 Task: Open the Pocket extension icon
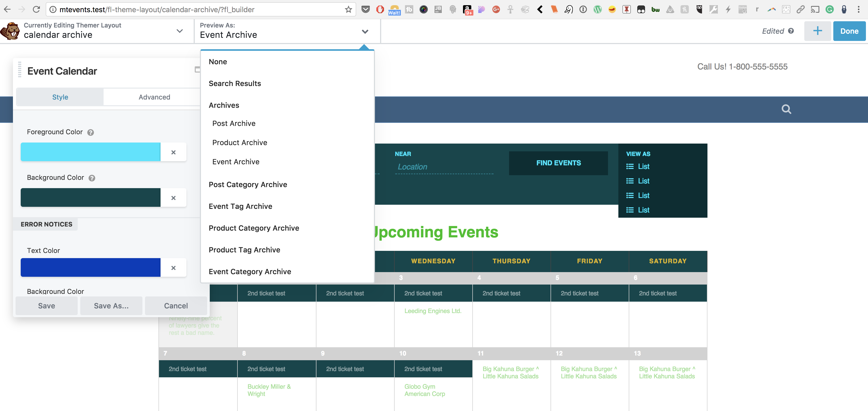coord(366,9)
